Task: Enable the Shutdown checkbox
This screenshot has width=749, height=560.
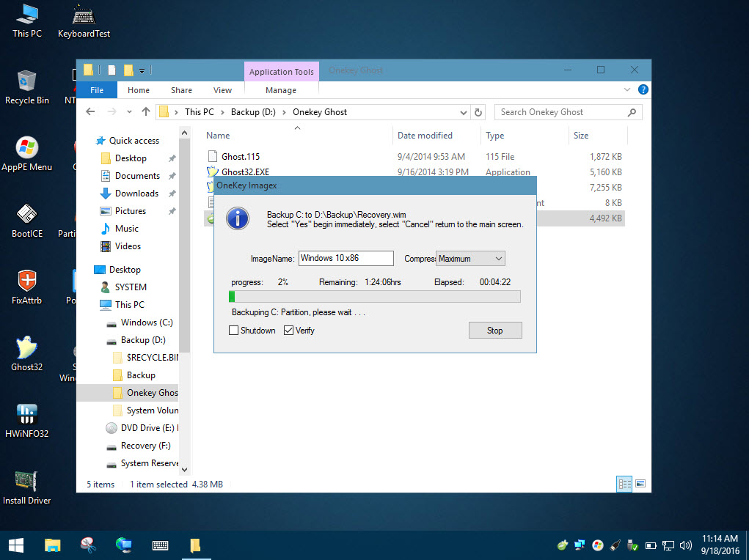Action: pyautogui.click(x=233, y=331)
